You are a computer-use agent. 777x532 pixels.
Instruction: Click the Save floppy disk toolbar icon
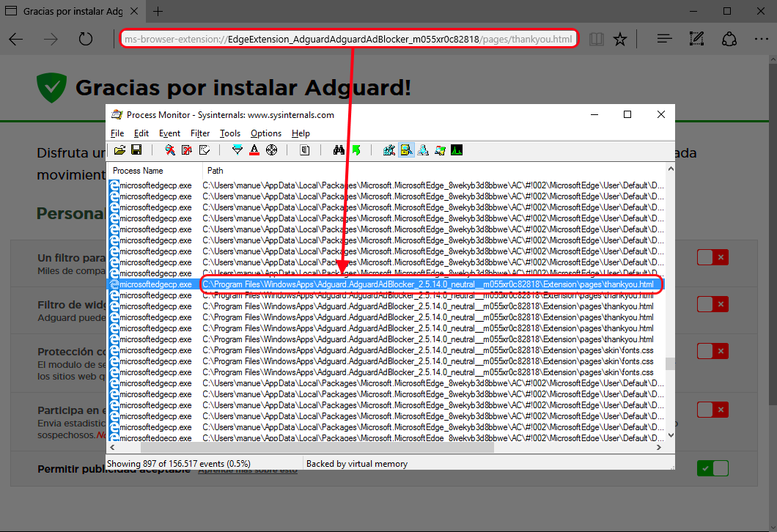click(x=136, y=150)
